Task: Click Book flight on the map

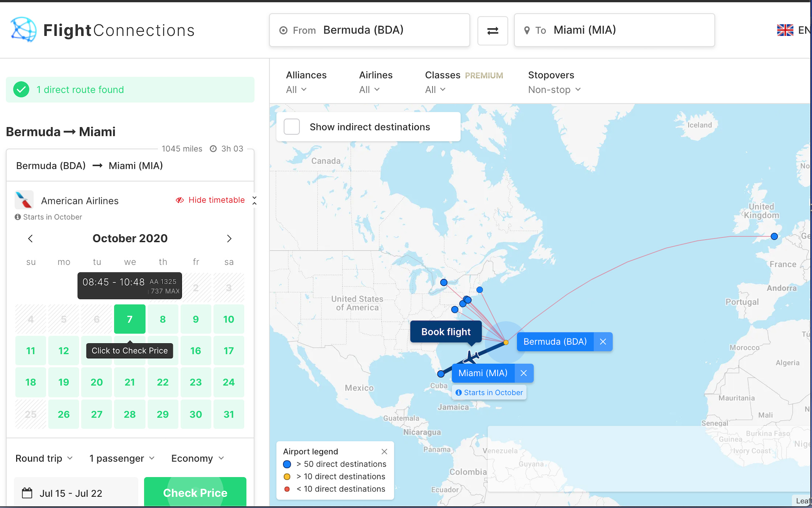Action: tap(446, 332)
